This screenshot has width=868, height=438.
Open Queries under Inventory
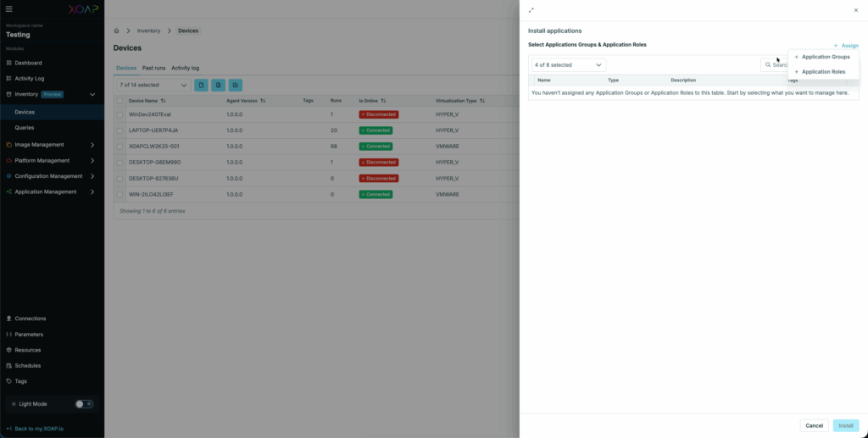25,128
